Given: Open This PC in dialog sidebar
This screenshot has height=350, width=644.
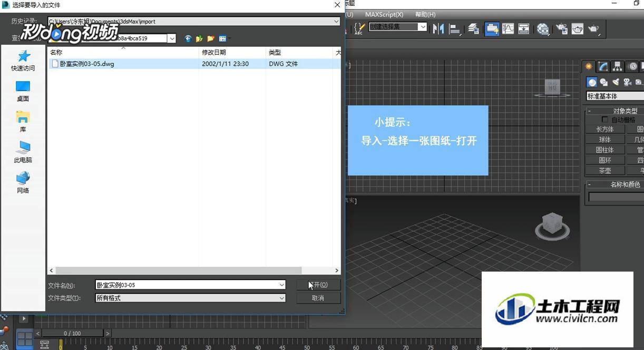Looking at the screenshot, I should coord(23,152).
